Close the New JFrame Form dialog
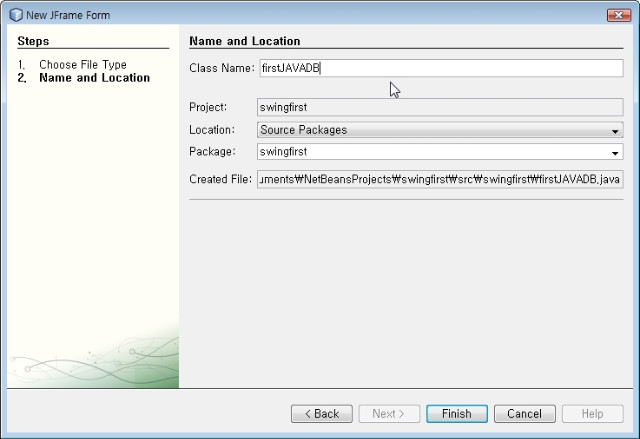Image resolution: width=640 pixels, height=439 pixels. point(619,15)
